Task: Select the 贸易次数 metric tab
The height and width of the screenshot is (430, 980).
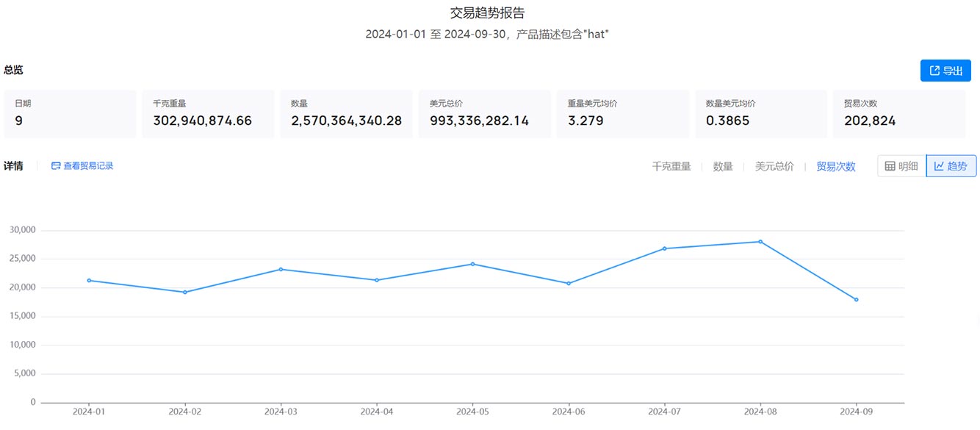Action: (x=836, y=166)
